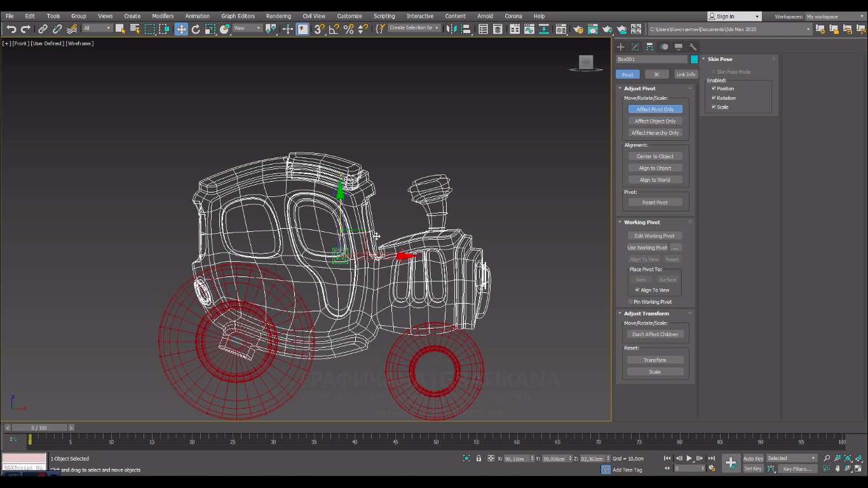This screenshot has width=868, height=488.
Task: Open the Create Selection Set dropdown
Action: tap(414, 28)
